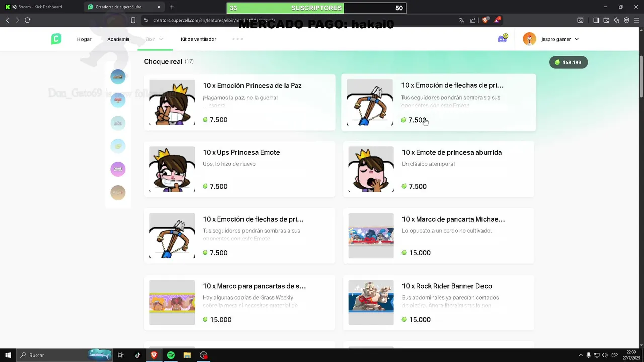Select the fourth game icon in sidebar
The image size is (644, 362).
(118, 146)
